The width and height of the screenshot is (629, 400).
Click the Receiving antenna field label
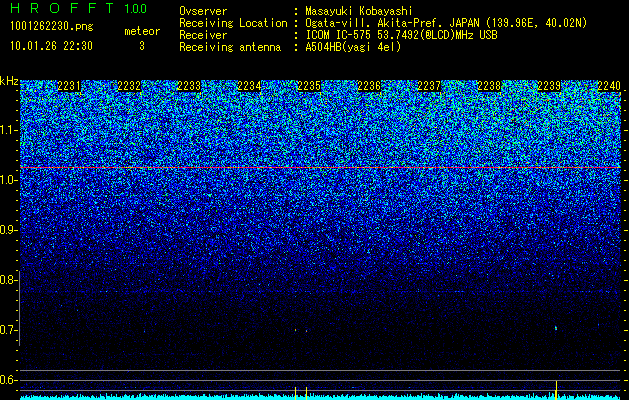(230, 47)
